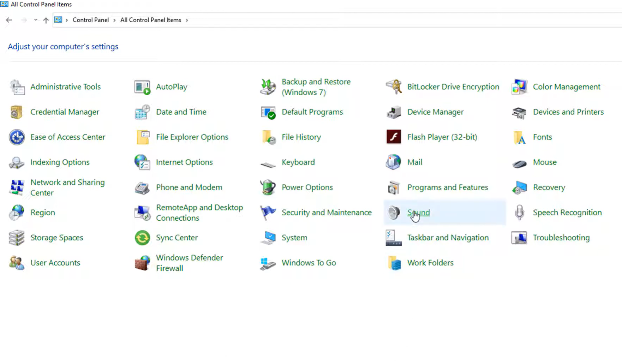
Task: Click the Power Options battery icon
Action: coord(268,187)
